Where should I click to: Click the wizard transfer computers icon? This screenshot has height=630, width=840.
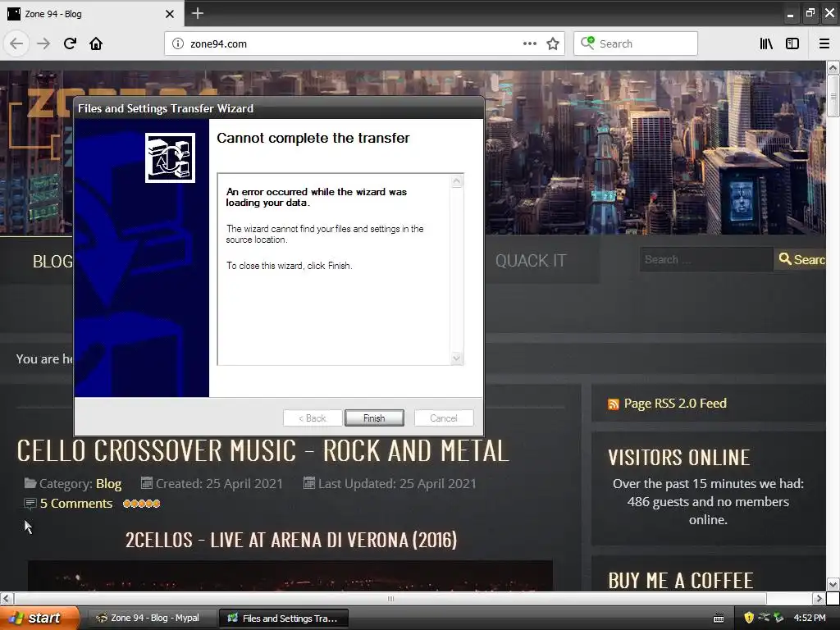(x=170, y=157)
